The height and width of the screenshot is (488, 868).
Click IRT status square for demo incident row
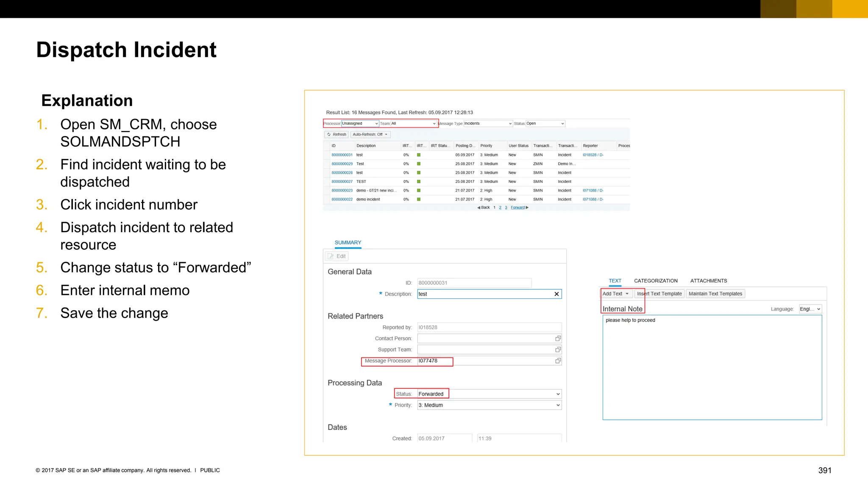tap(419, 200)
